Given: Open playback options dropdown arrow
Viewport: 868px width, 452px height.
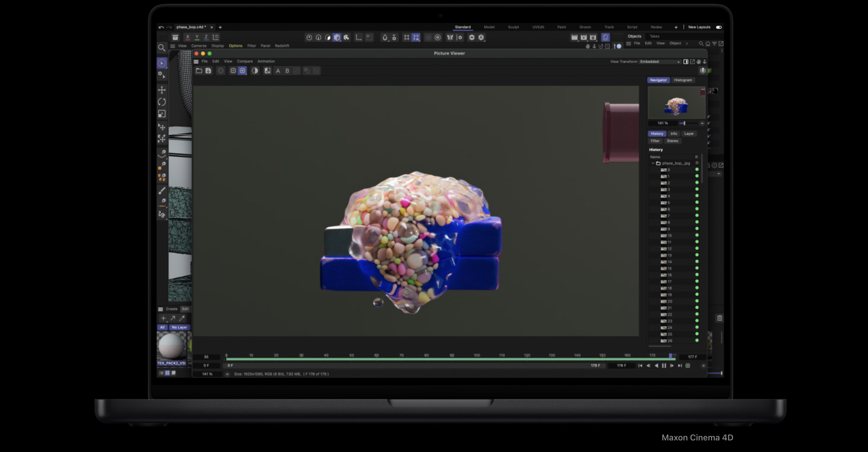Looking at the screenshot, I should 703,366.
